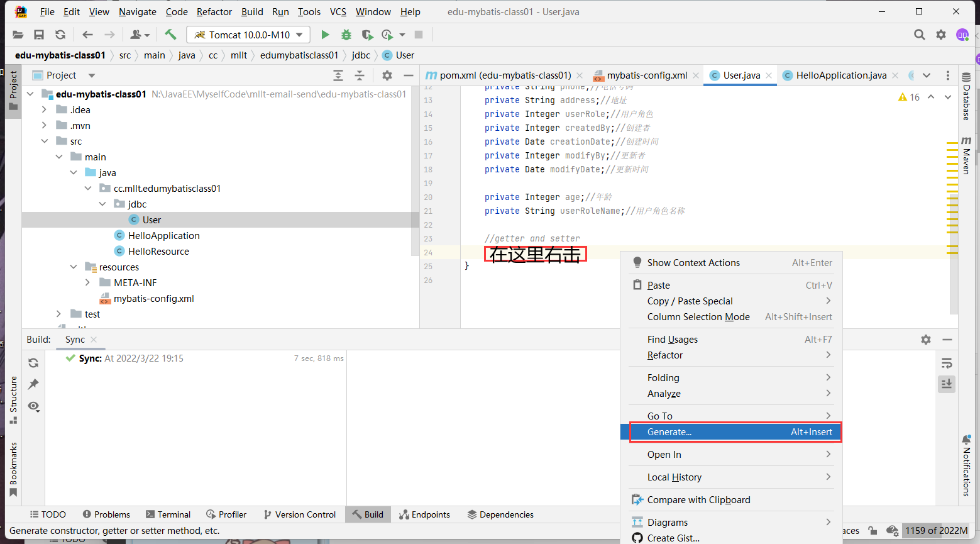The width and height of the screenshot is (980, 544).
Task: Choose Show Context Actions
Action: tap(731, 262)
